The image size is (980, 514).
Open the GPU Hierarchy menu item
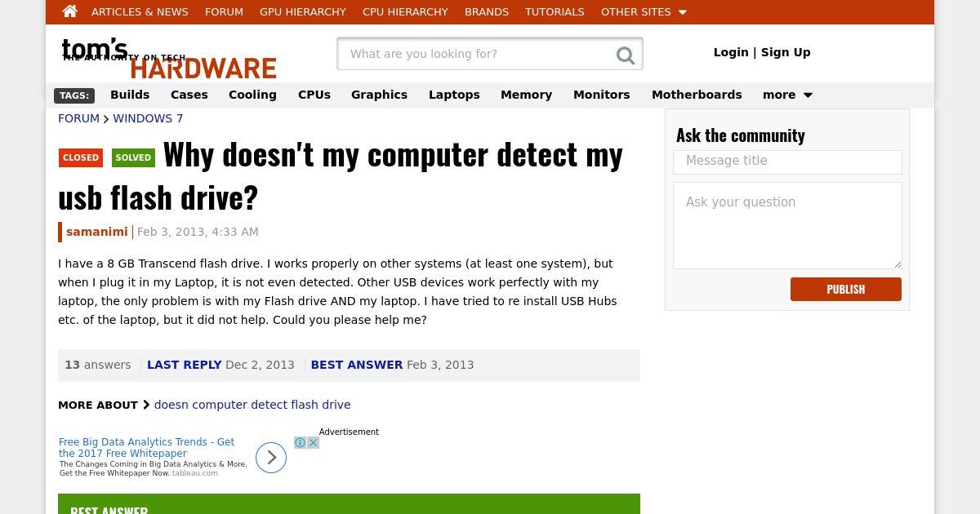(x=303, y=12)
